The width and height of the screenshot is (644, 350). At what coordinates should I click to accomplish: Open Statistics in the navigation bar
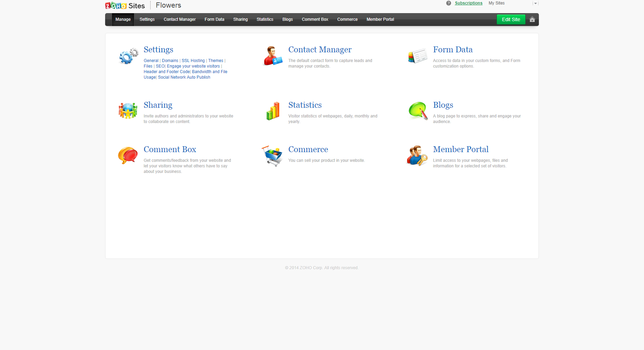[x=265, y=19]
